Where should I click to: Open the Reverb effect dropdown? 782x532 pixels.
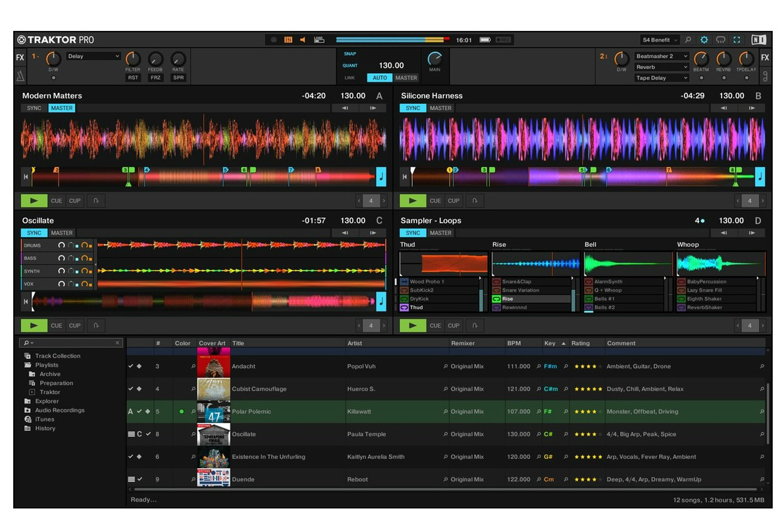pos(662,67)
